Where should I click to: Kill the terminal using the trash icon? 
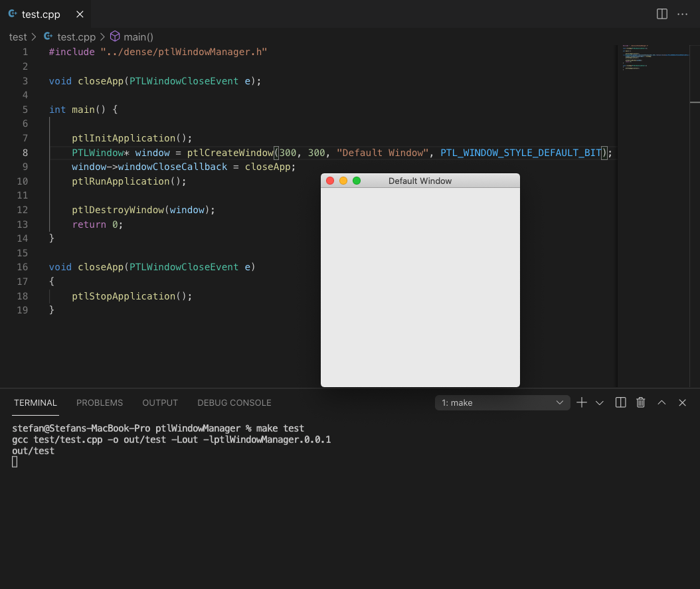[640, 402]
